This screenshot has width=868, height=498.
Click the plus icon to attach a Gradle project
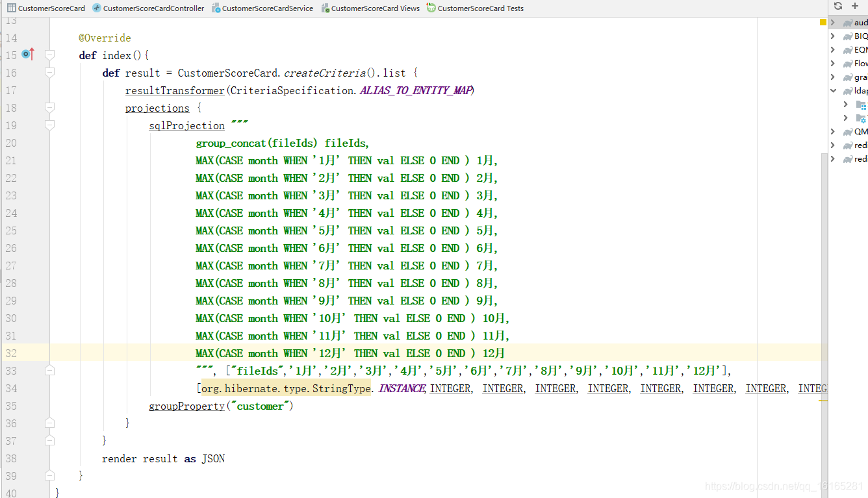click(854, 6)
